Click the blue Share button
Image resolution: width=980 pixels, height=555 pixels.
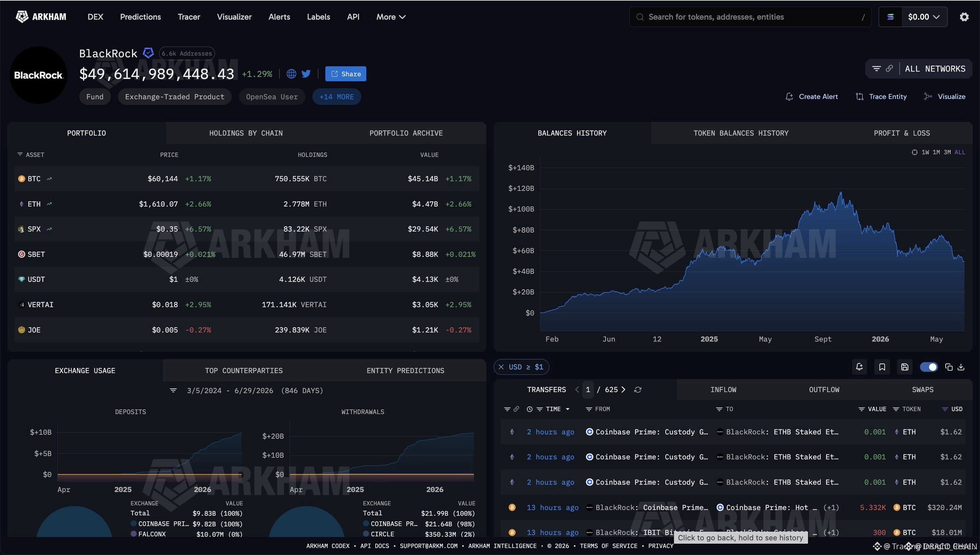(345, 74)
